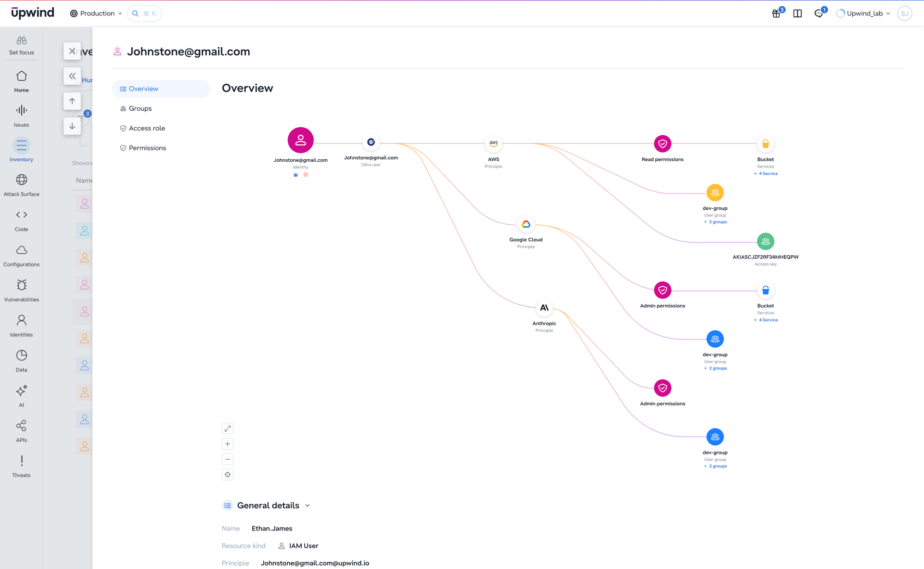This screenshot has width=924, height=569.
Task: Click the Okta user node
Action: (371, 142)
